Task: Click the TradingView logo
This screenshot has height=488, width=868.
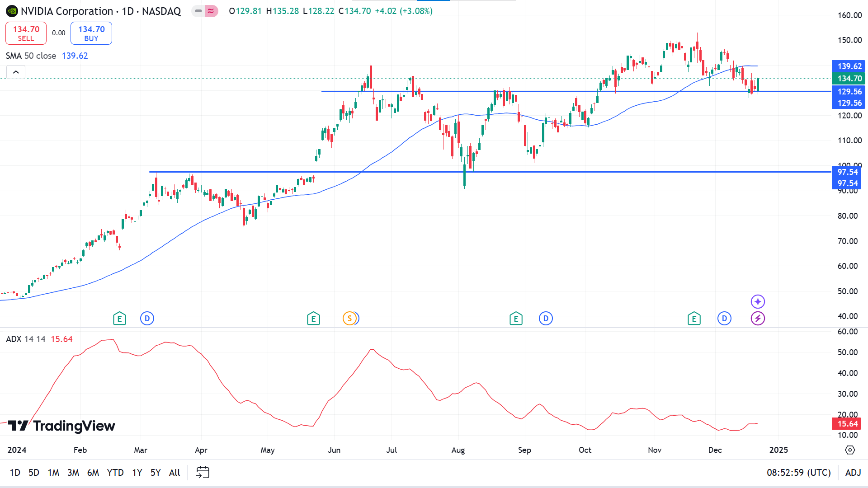Action: (61, 426)
